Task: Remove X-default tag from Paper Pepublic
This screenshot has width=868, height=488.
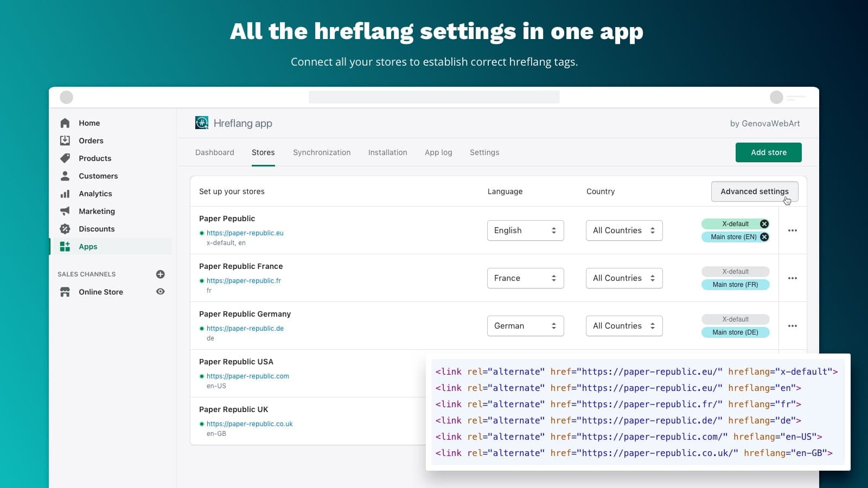Action: [x=764, y=224]
